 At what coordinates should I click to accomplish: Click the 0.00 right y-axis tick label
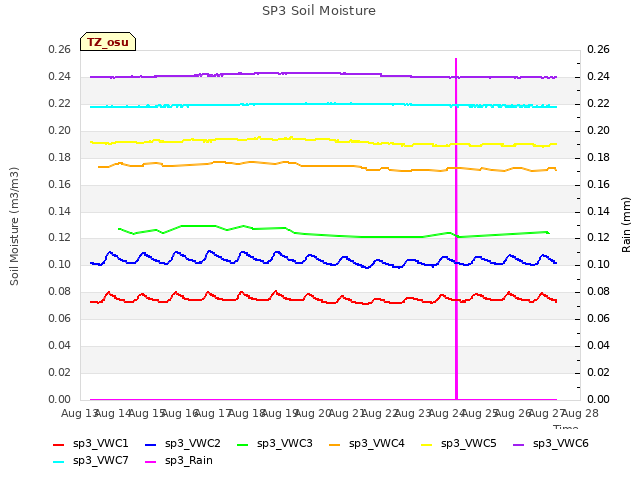(598, 399)
